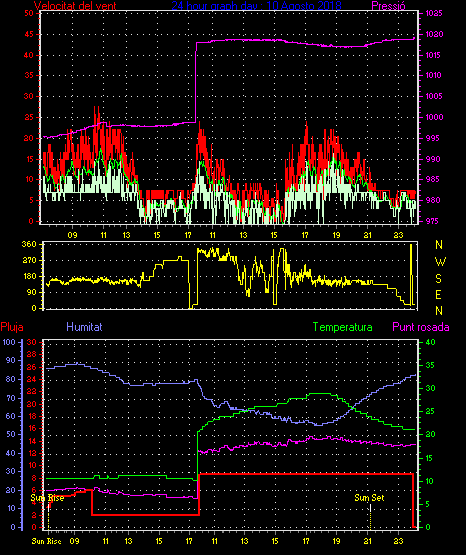Click red rain axis value 28
Viewport: 466px width, 555px height.
[x=31, y=354]
